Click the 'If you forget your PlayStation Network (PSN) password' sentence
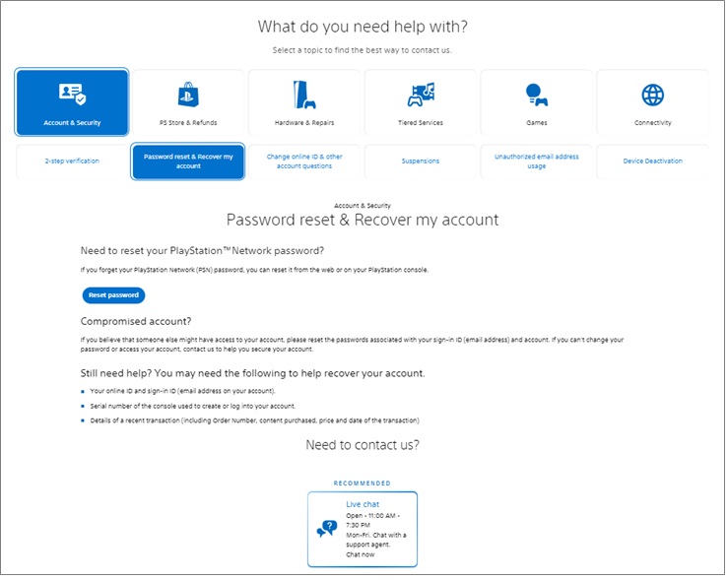This screenshot has width=728, height=580. 254,270
